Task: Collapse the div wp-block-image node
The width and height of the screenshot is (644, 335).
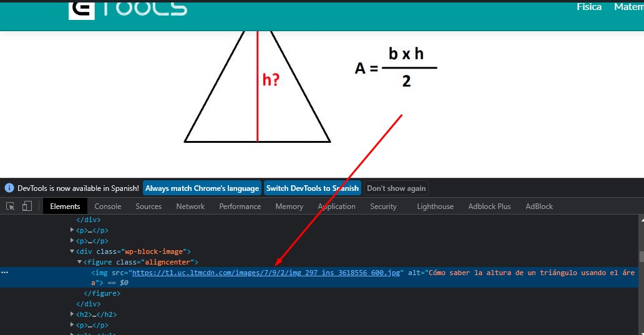Action: click(x=72, y=251)
